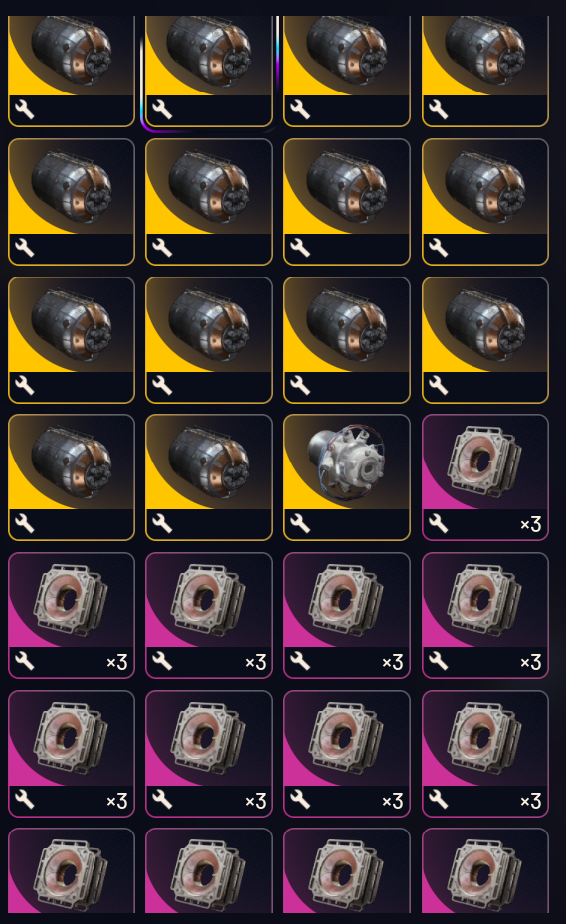Select engine item directly below the highlighted engine
566x924 pixels.
pyautogui.click(x=209, y=202)
